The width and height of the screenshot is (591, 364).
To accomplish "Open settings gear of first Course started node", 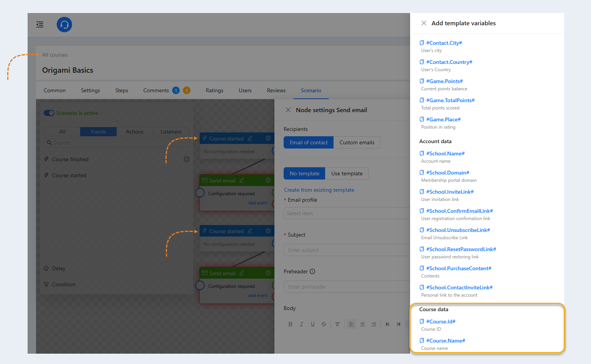I will [268, 138].
